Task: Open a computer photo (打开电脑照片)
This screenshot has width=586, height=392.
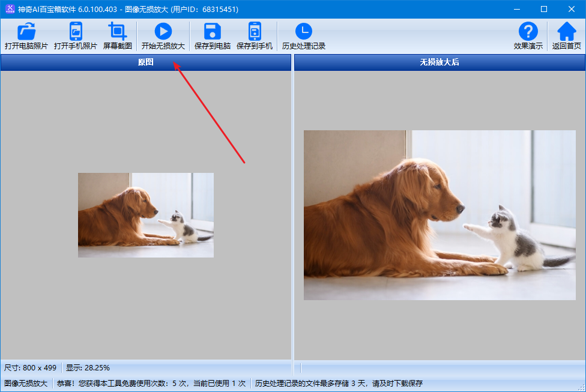Action: pyautogui.click(x=26, y=36)
